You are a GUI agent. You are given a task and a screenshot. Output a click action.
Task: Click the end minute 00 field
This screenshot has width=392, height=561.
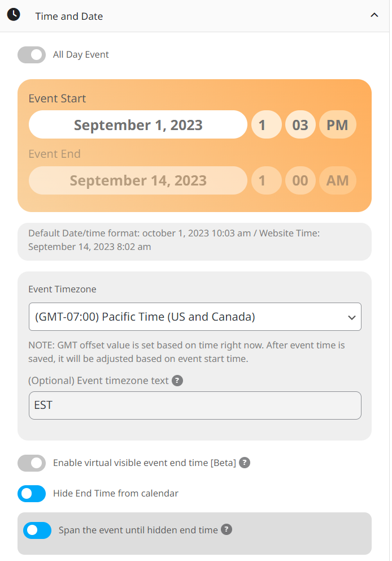300,180
